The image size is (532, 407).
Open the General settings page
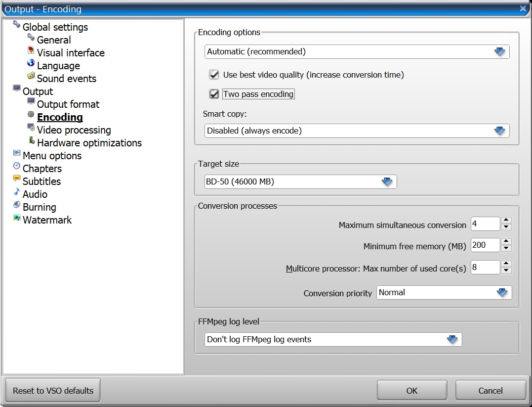click(x=54, y=40)
